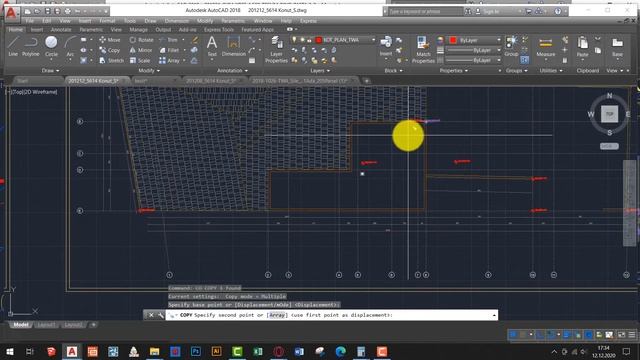The width and height of the screenshot is (640, 360).
Task: Switch to the Model layout tab
Action: point(21,325)
